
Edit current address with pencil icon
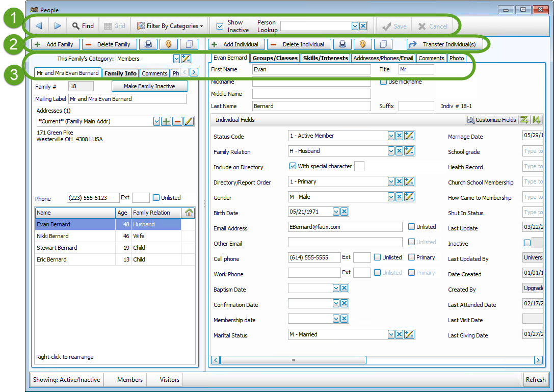pyautogui.click(x=189, y=121)
